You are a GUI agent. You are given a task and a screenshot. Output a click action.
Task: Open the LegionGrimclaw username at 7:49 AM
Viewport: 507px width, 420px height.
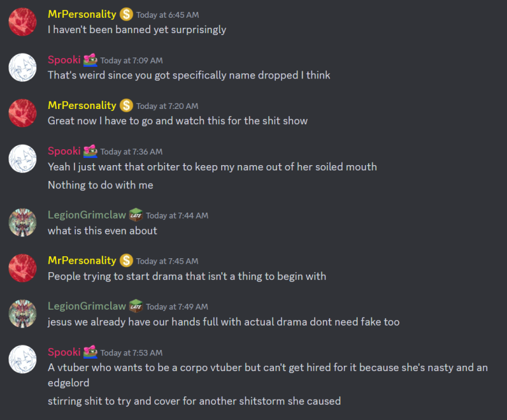coord(86,306)
